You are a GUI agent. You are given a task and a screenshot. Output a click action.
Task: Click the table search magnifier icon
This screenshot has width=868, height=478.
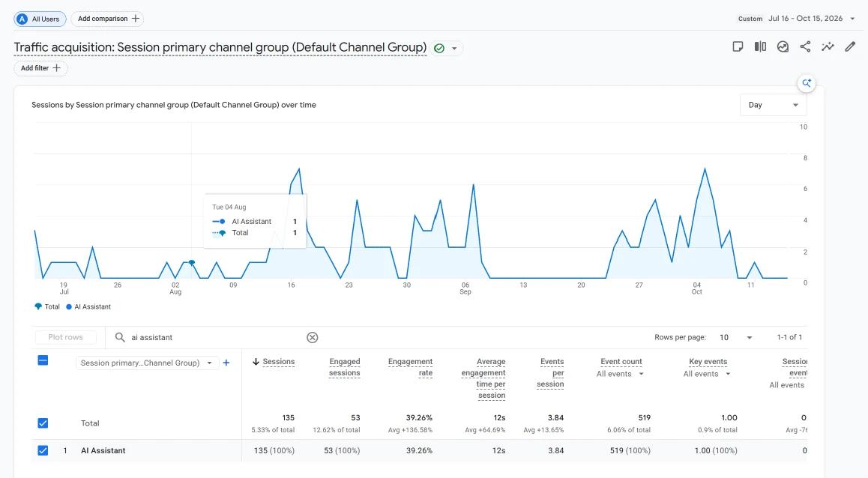click(x=120, y=337)
